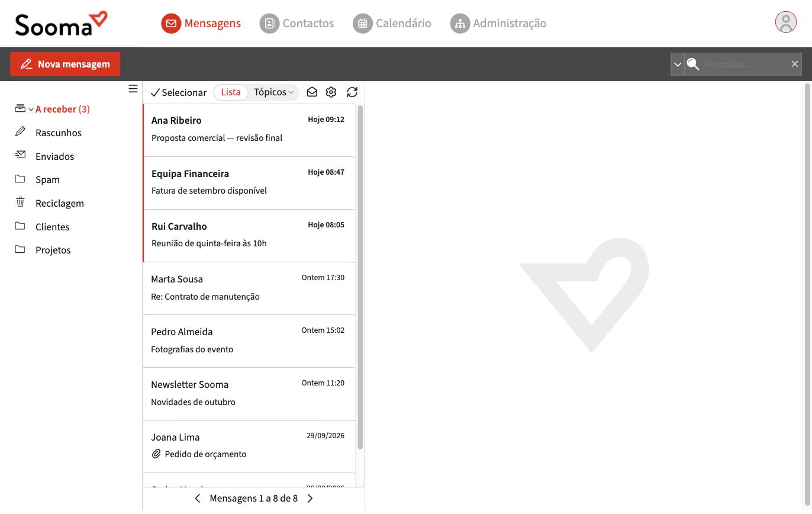
Task: Open the message from Ana Ribeiro
Action: coord(249,130)
